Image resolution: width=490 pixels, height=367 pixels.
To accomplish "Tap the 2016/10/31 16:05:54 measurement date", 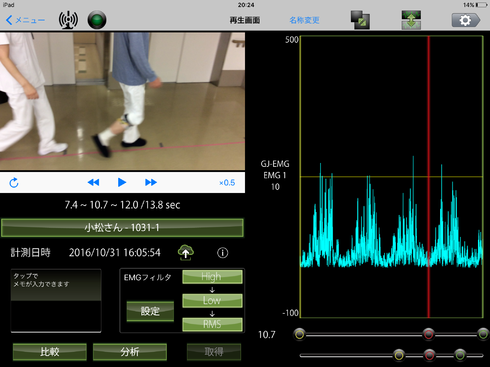I will coord(115,253).
